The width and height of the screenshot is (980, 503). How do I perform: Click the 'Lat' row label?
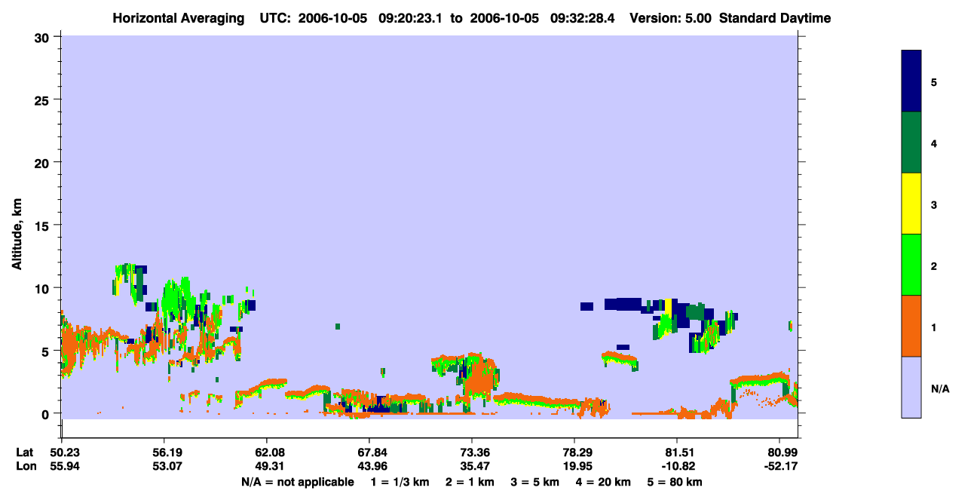point(23,452)
